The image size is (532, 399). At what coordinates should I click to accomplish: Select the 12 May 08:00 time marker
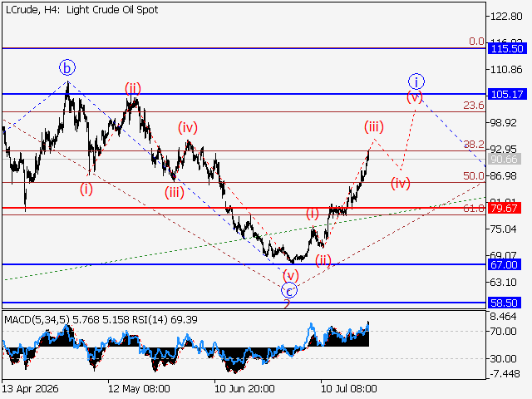pos(139,388)
